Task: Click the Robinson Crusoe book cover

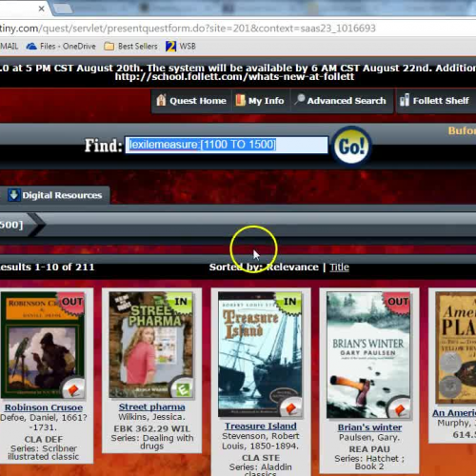Action: 43,346
